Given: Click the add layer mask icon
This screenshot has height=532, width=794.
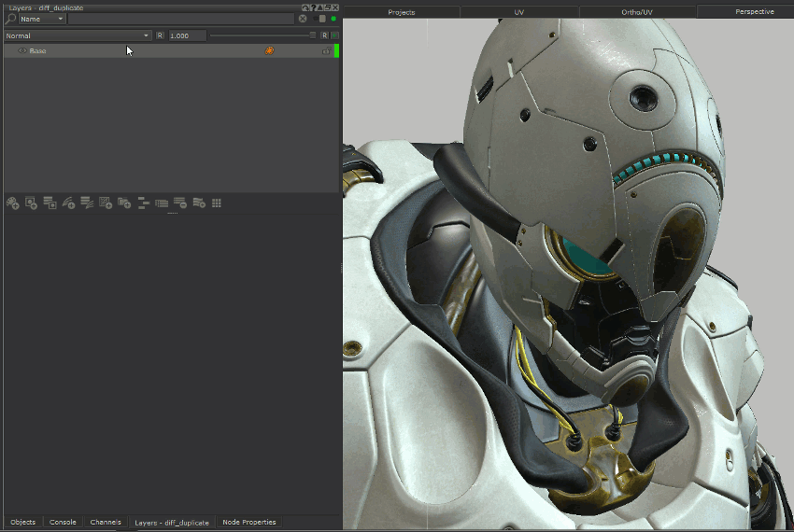Looking at the screenshot, I should coord(32,203).
